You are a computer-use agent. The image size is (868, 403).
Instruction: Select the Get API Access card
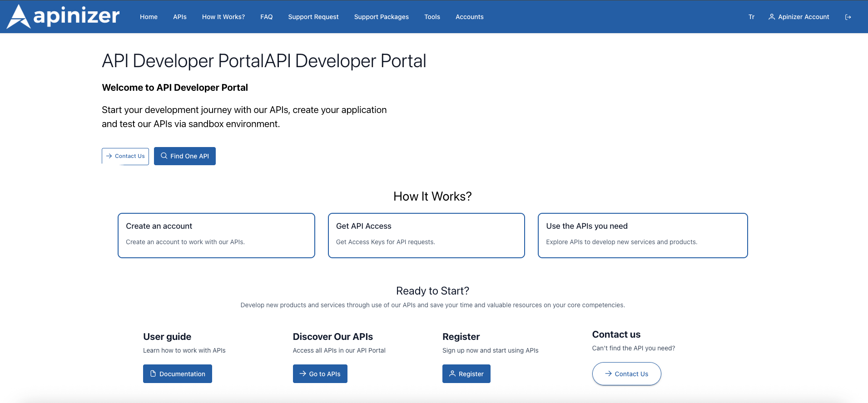click(x=426, y=235)
